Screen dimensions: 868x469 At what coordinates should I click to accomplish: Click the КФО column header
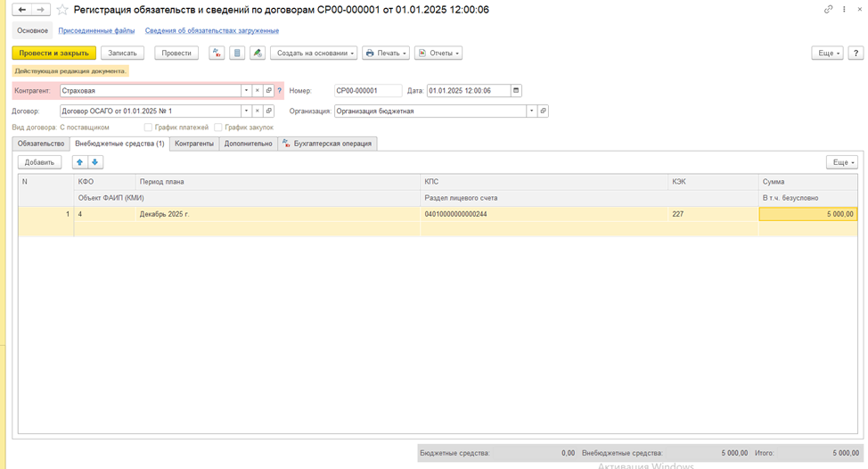[x=104, y=182]
